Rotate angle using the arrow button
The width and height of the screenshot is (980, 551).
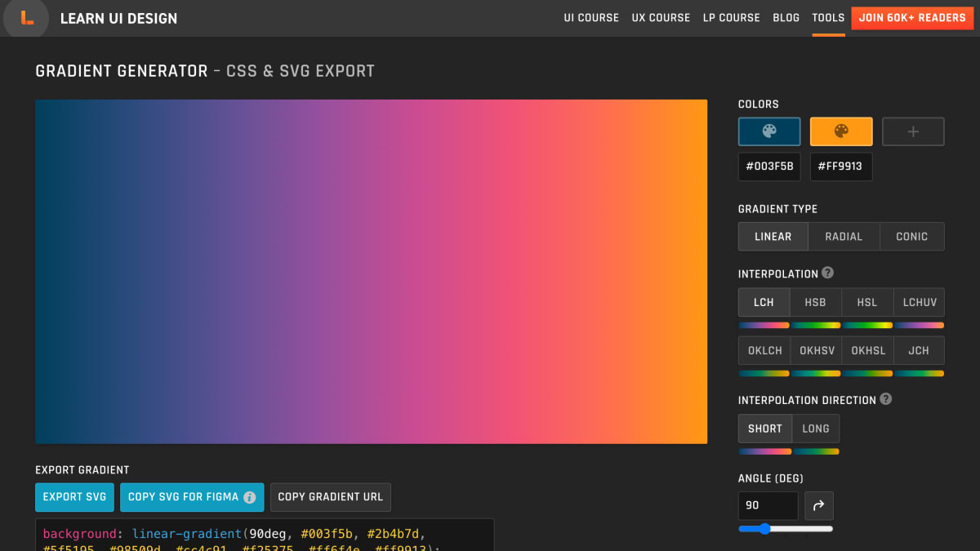click(x=818, y=505)
